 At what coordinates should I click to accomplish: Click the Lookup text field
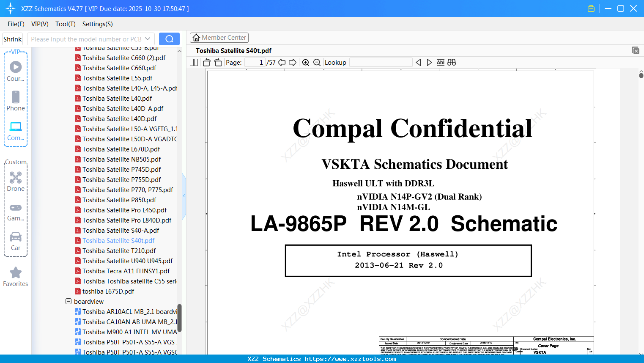click(381, 63)
